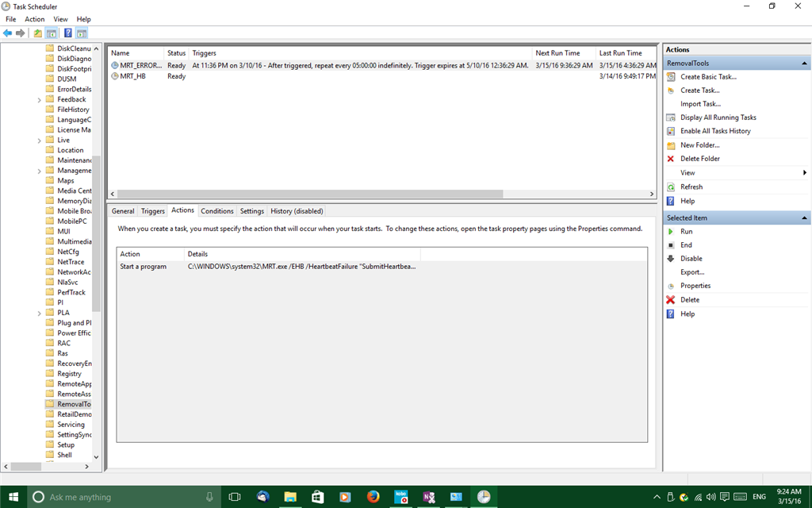Switch to the History (disabled) tab
The height and width of the screenshot is (508, 812).
pyautogui.click(x=297, y=211)
